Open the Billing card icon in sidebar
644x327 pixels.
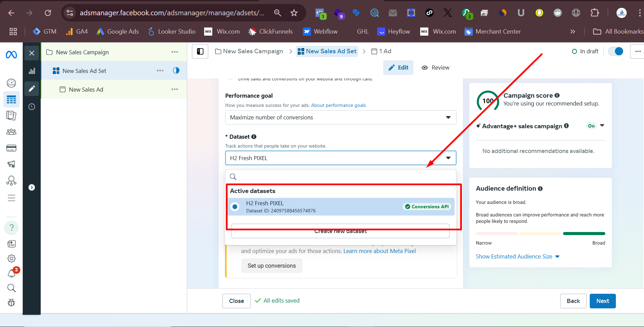pyautogui.click(x=11, y=148)
